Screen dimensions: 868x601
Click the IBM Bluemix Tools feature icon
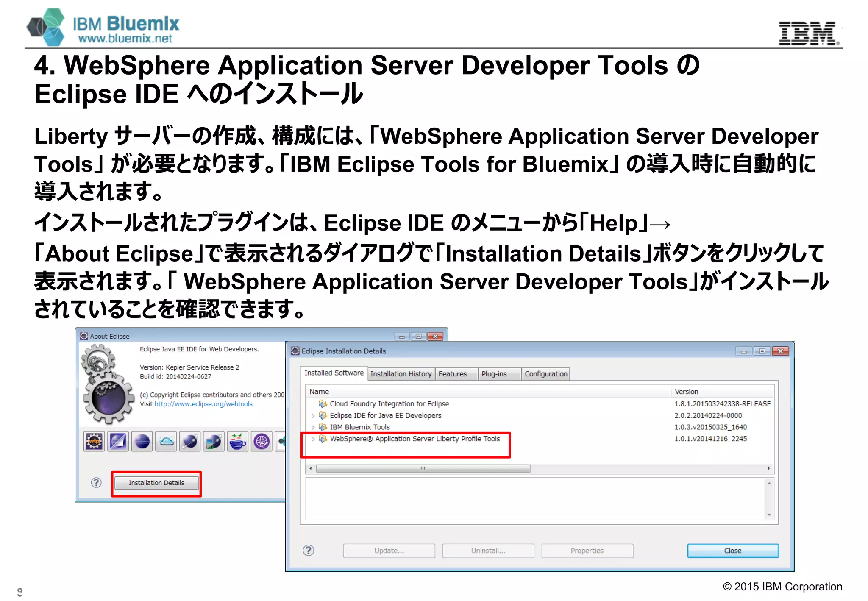point(323,427)
